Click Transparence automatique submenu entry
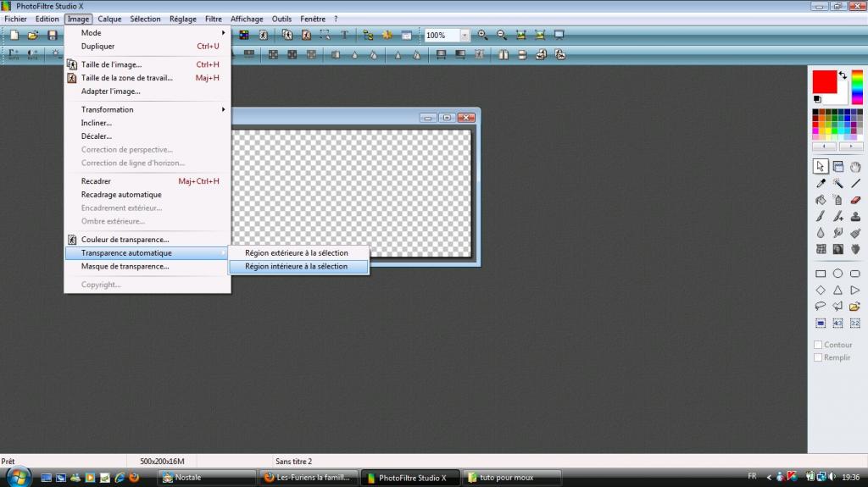 point(147,253)
